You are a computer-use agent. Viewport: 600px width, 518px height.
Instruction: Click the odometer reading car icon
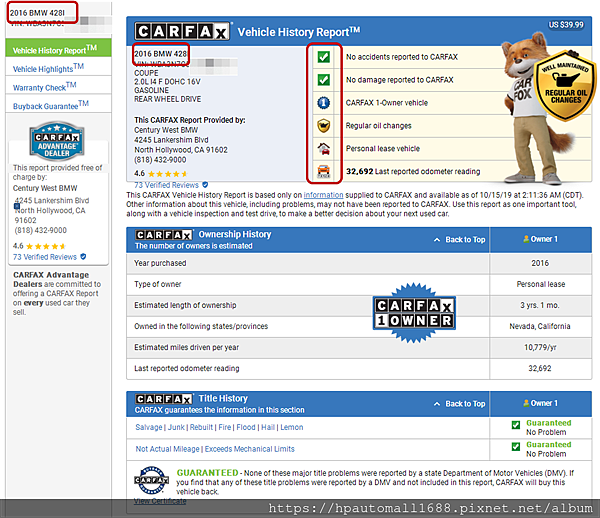tap(324, 171)
